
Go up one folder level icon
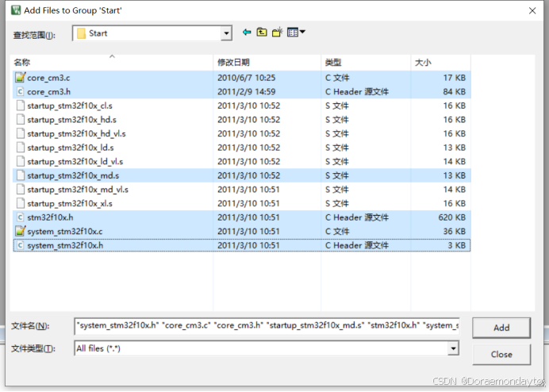262,33
